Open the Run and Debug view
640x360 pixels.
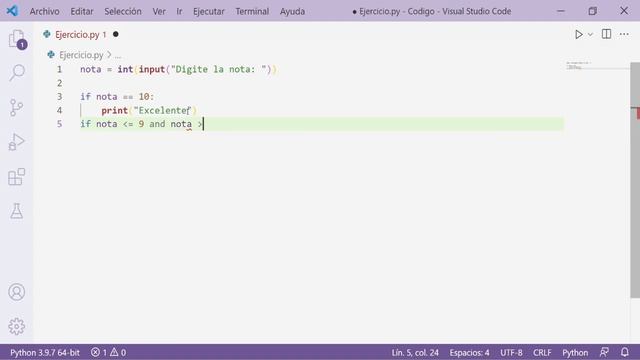pos(16,142)
